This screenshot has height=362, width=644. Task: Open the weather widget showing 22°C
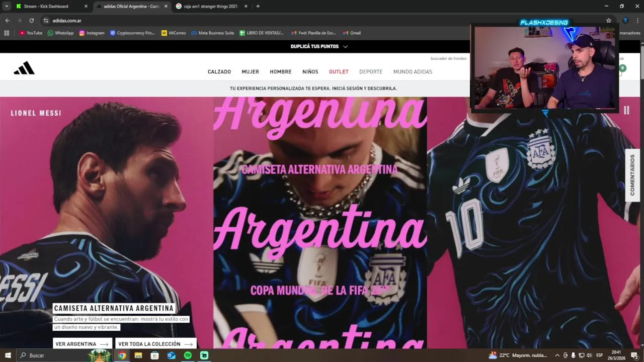(518, 355)
